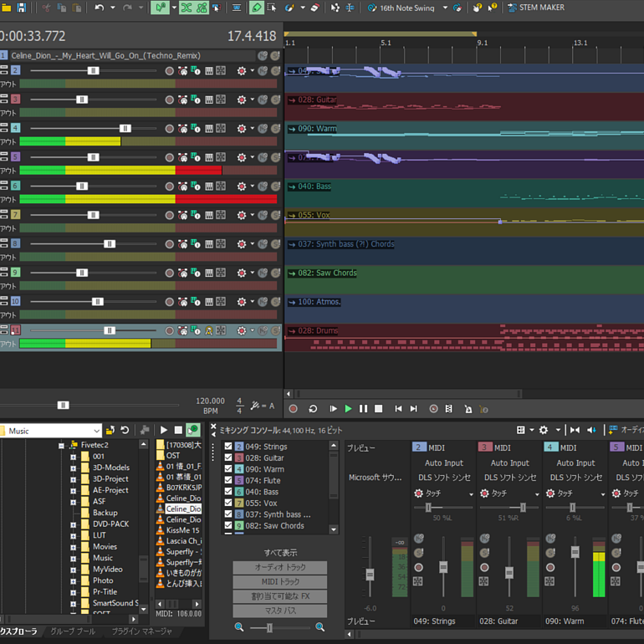
Task: Select the Eraser tool in the toolbar
Action: tap(314, 8)
